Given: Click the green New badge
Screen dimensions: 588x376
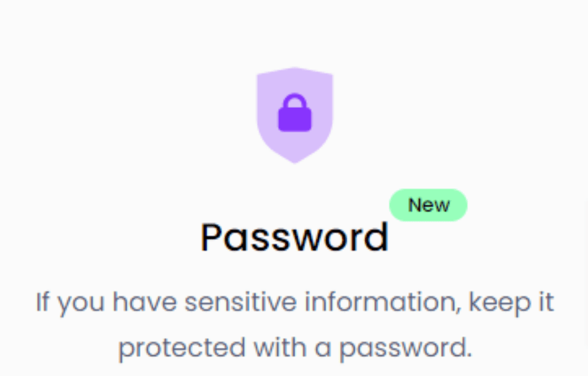Looking at the screenshot, I should coord(428,205).
